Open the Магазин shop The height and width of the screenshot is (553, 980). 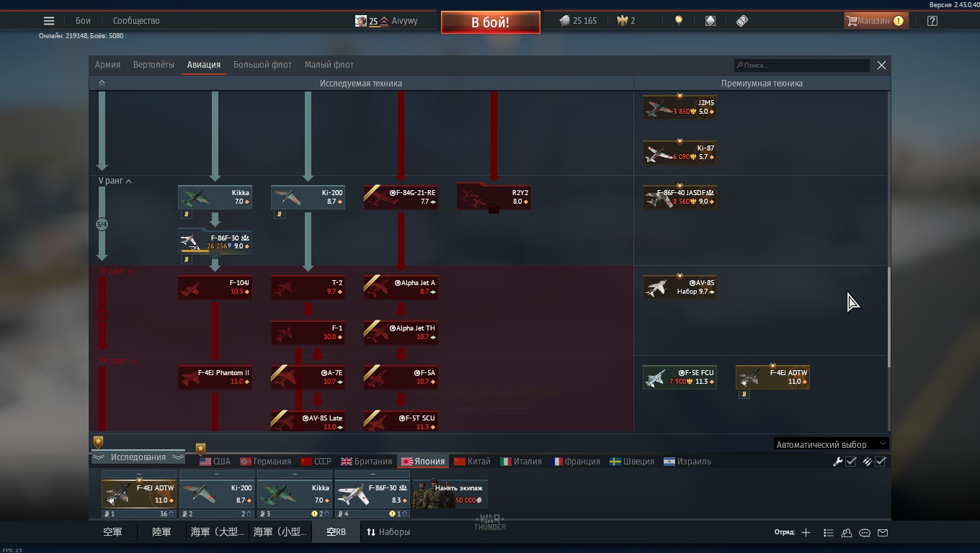tap(875, 21)
